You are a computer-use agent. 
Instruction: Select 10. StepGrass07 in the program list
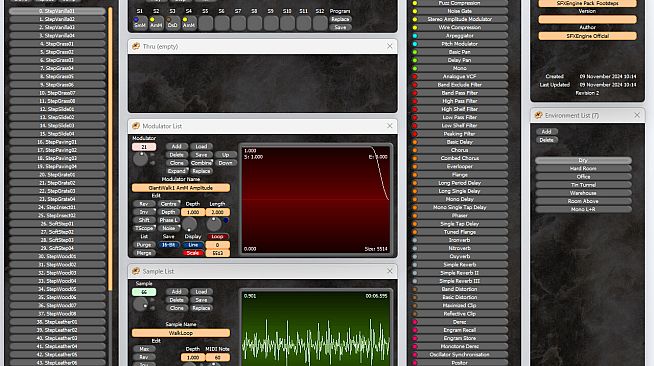tap(57, 93)
